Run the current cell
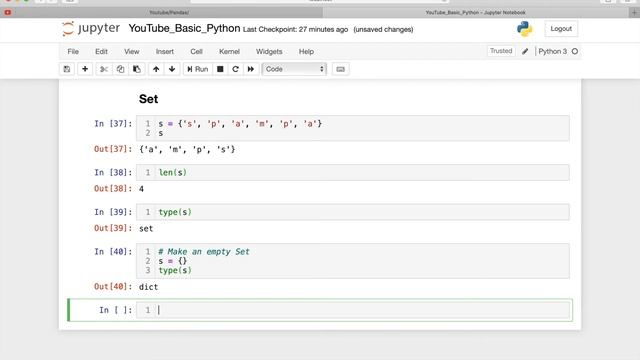 coord(198,69)
